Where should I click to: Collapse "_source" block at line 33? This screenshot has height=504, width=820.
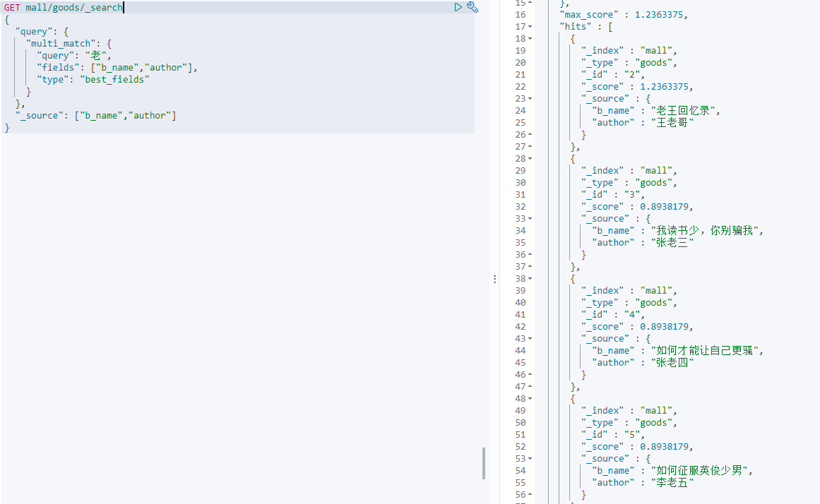[530, 219]
